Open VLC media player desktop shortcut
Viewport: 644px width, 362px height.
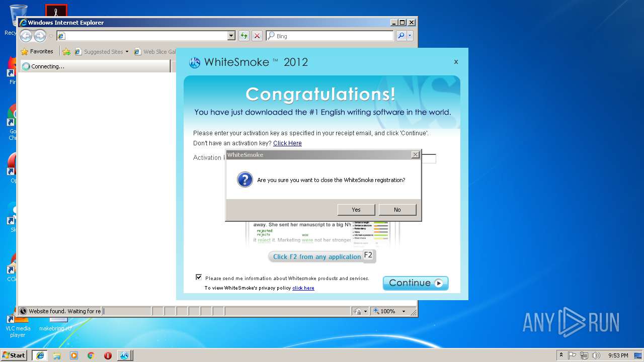(x=18, y=325)
